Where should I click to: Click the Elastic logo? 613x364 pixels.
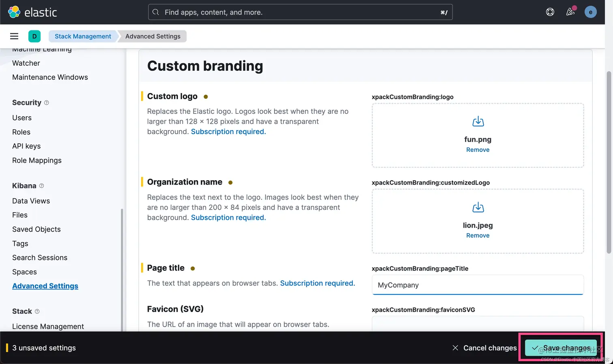(x=32, y=12)
